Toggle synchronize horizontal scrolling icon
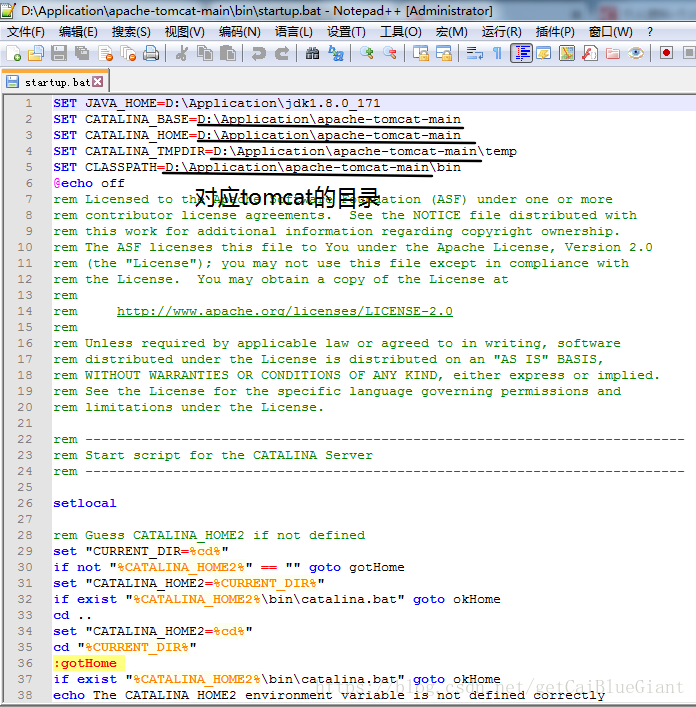 [444, 53]
